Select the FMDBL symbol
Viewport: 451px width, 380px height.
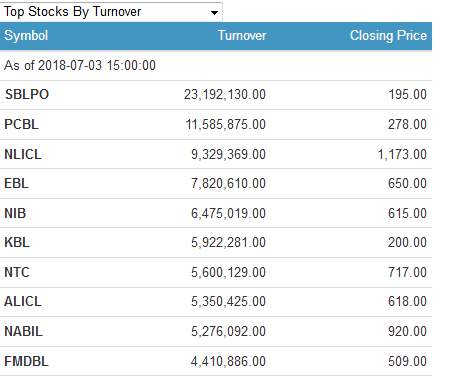click(26, 361)
